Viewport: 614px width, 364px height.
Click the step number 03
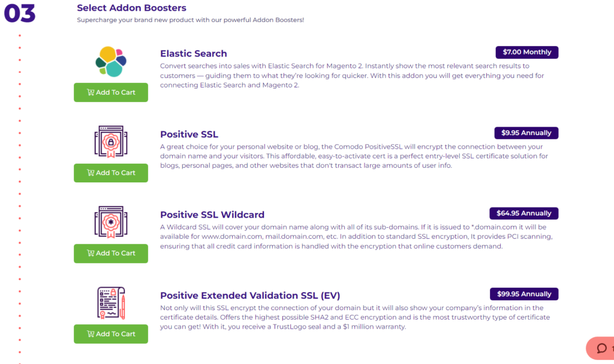(20, 13)
